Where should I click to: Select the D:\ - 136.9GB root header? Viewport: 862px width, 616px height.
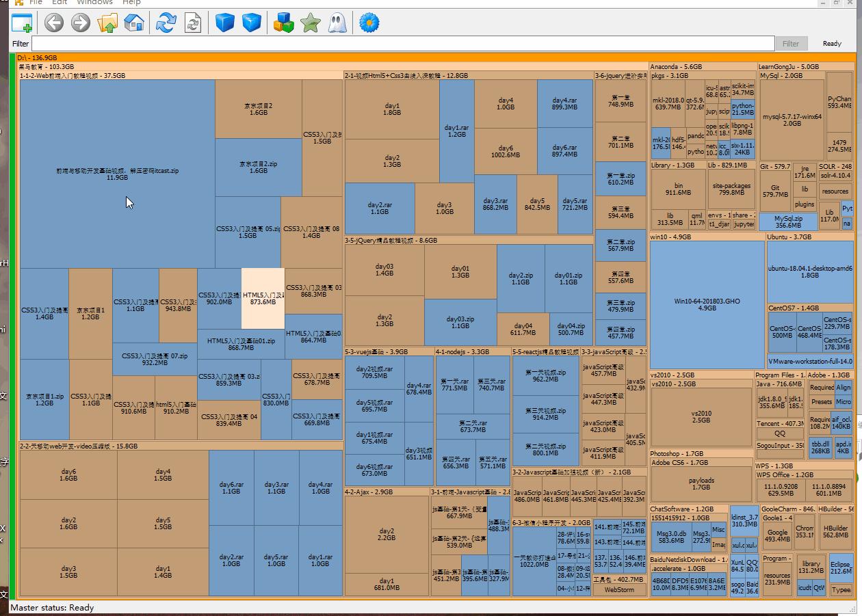pos(435,58)
